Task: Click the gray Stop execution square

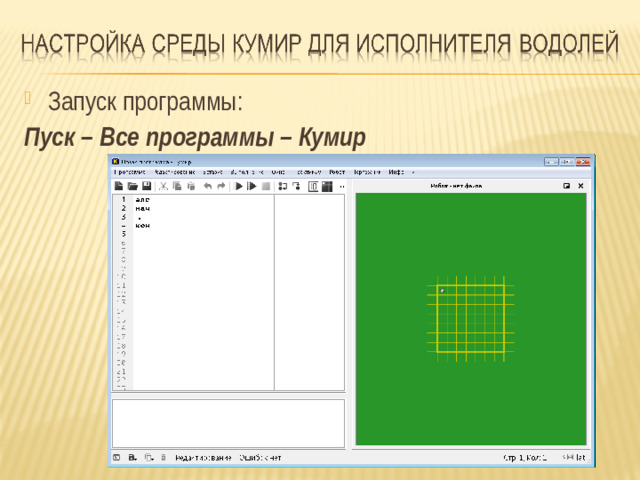Action: point(266,186)
